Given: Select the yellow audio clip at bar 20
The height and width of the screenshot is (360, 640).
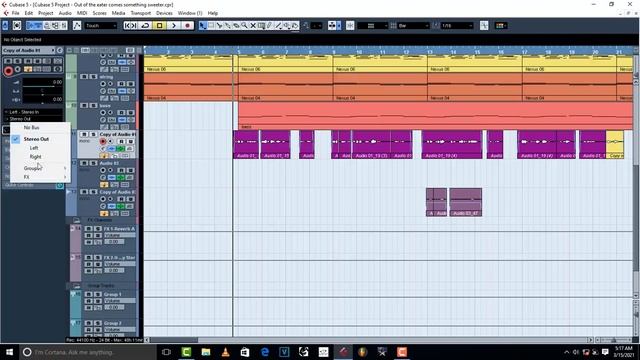Looking at the screenshot, I should 615,144.
